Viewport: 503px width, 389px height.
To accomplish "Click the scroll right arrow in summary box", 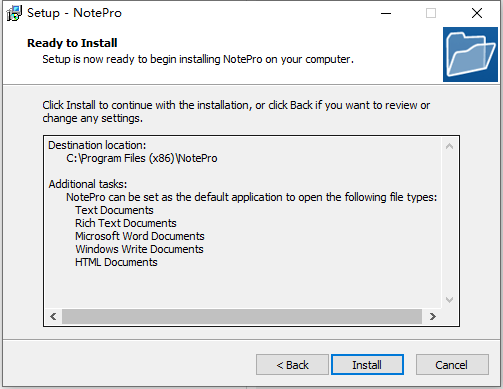I will [433, 316].
